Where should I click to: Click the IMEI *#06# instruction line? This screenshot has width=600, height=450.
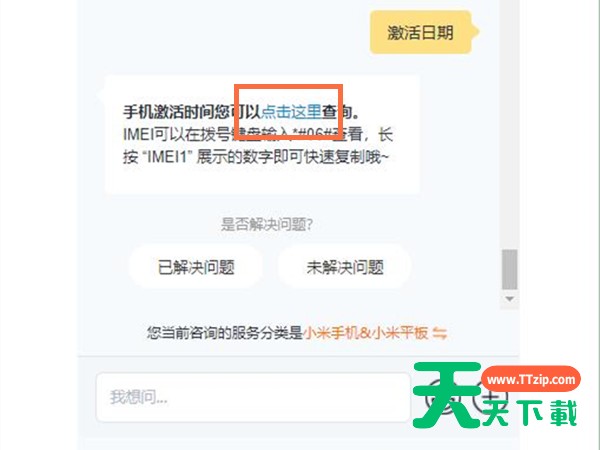tap(258, 134)
